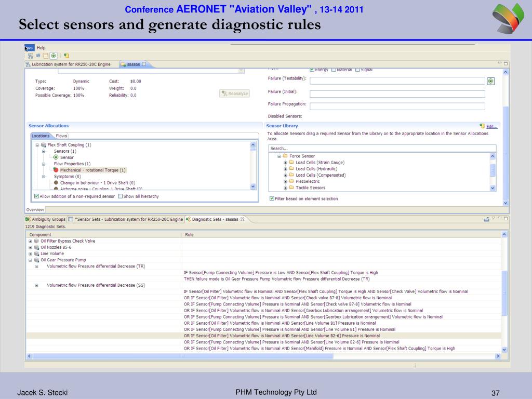Click the brown Change in behaviour symptom icon

click(x=56, y=182)
